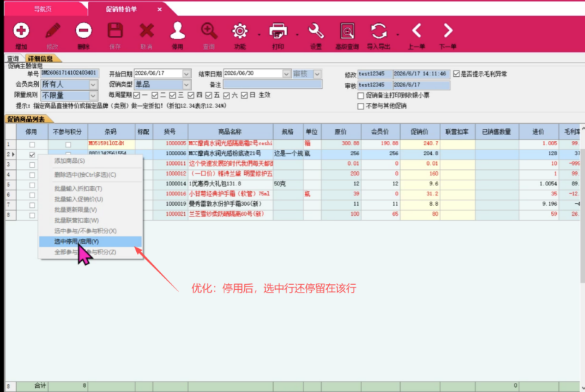The image size is (585, 392).
Task: Click the 原价 column header
Action: [341, 132]
